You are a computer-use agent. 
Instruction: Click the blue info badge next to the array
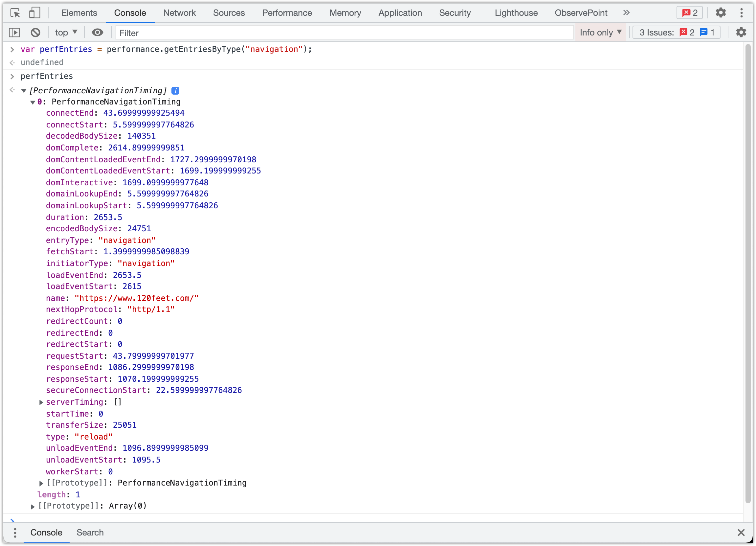coord(175,90)
